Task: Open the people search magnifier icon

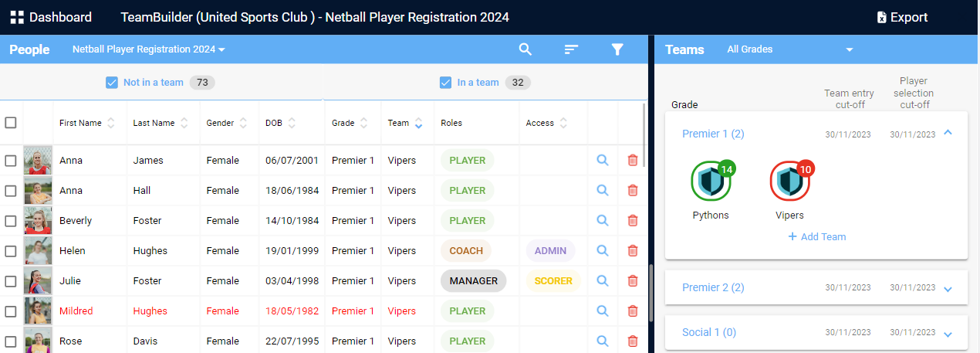Action: pyautogui.click(x=525, y=49)
